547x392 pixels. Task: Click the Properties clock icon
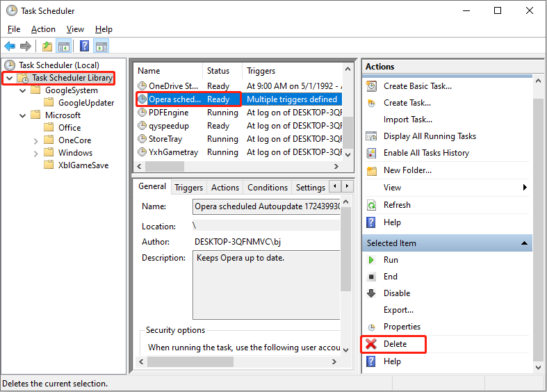coord(372,327)
